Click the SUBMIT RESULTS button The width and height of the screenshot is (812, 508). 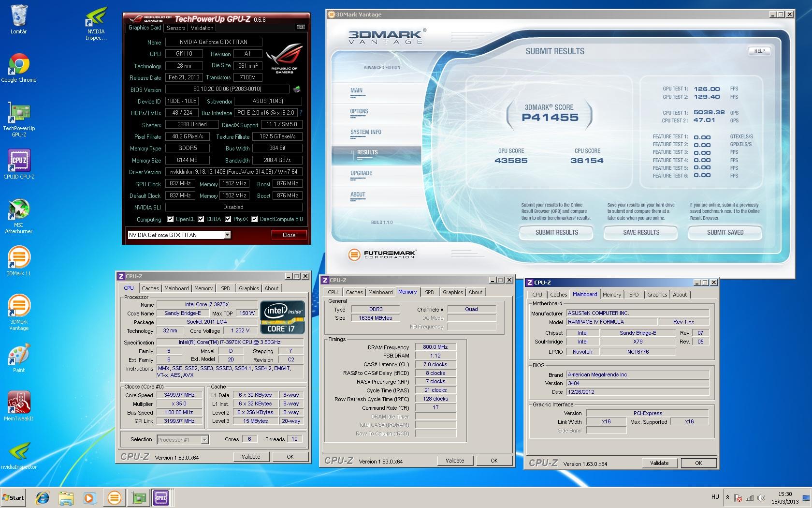pyautogui.click(x=557, y=232)
